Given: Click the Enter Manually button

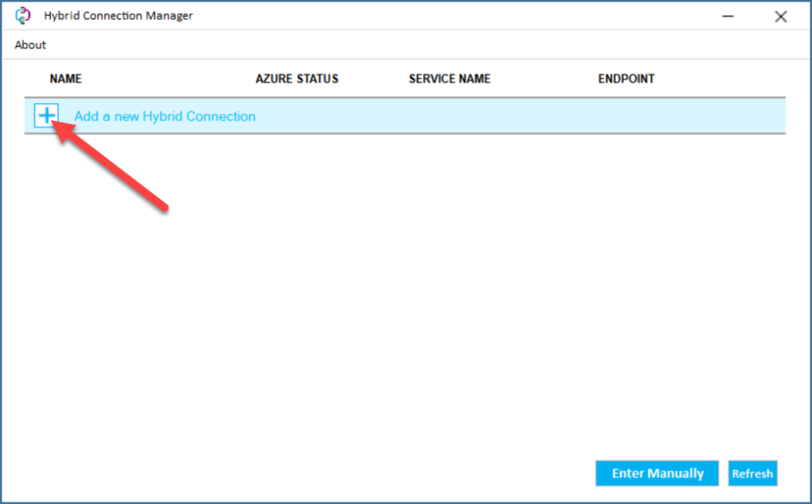Looking at the screenshot, I should [657, 473].
